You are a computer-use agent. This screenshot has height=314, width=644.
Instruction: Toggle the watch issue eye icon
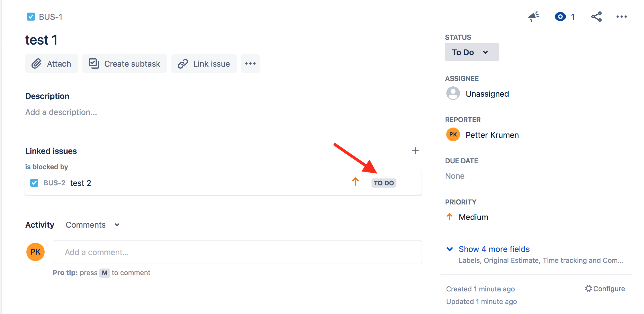click(x=560, y=17)
